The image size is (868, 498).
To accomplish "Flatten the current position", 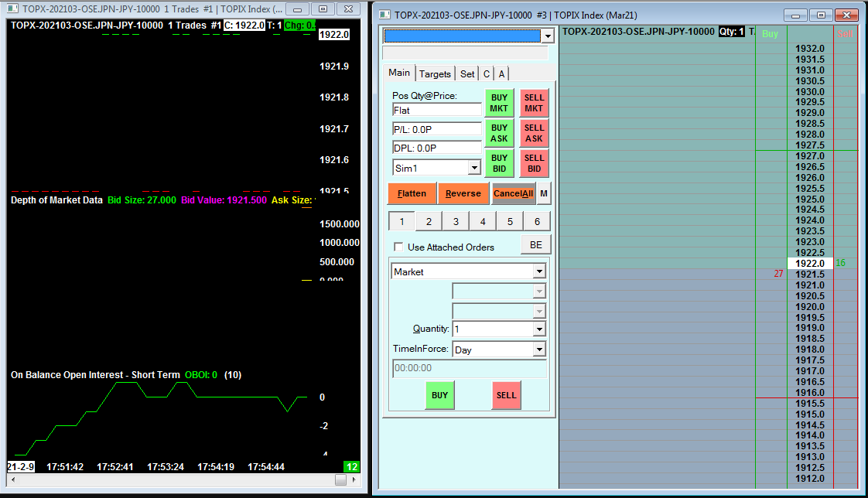I will [412, 193].
